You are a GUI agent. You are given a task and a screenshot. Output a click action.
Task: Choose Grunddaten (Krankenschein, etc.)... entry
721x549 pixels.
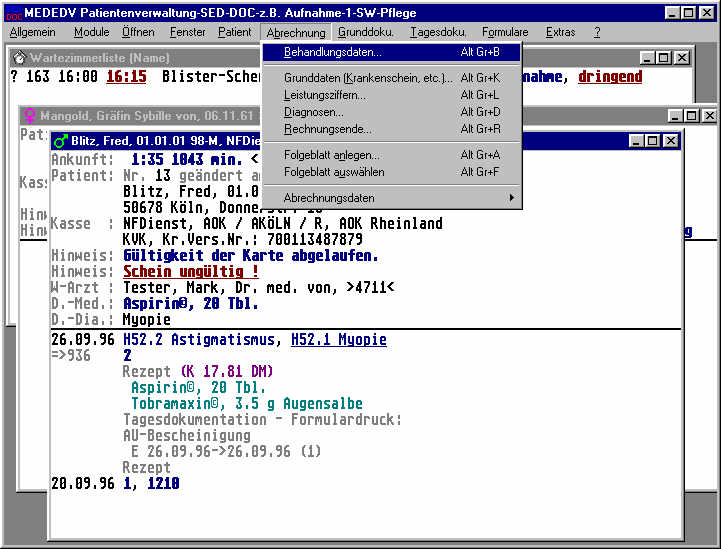[392, 78]
